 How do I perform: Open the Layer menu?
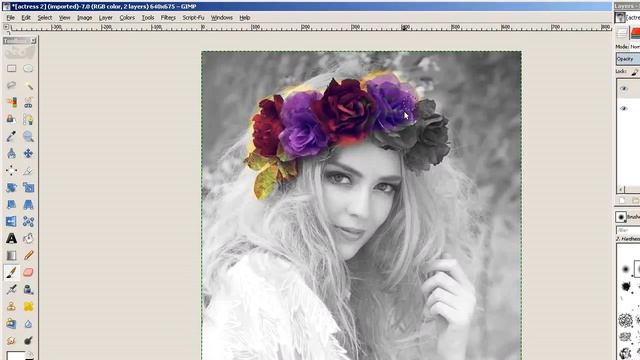tap(106, 18)
